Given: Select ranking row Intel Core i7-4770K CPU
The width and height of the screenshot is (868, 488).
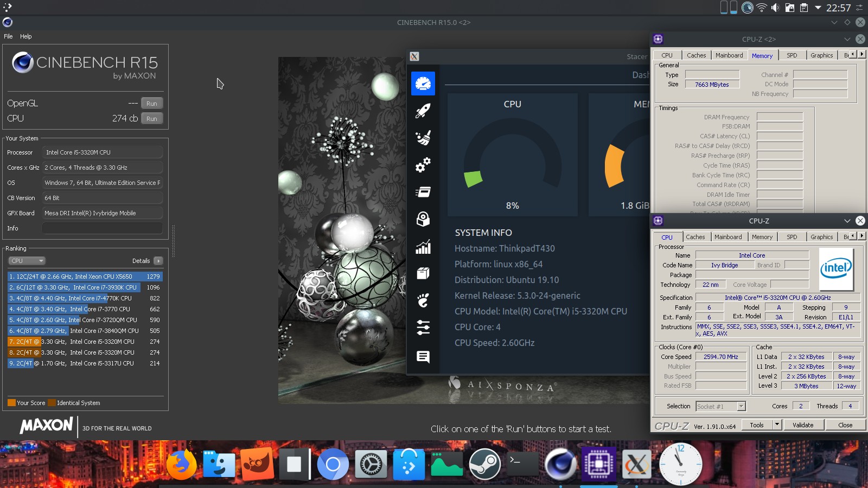Looking at the screenshot, I should (x=85, y=298).
